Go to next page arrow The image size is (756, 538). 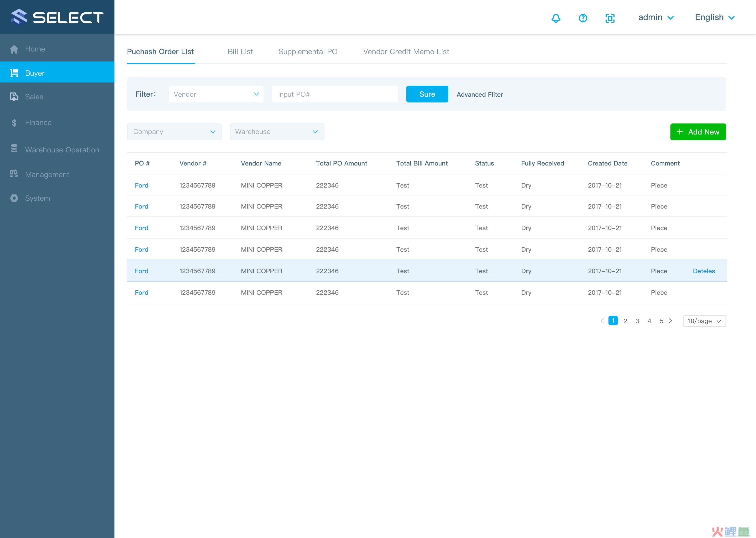coord(670,321)
